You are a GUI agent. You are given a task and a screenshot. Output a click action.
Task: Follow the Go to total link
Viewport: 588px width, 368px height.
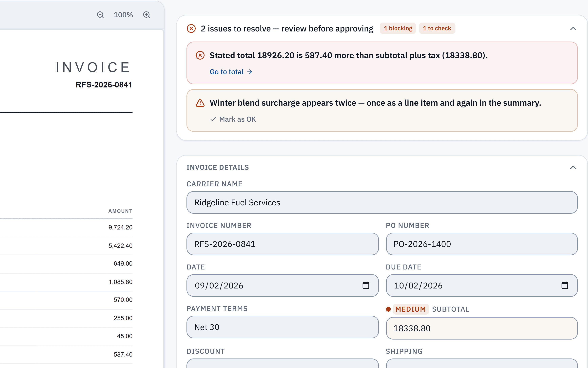click(x=231, y=72)
